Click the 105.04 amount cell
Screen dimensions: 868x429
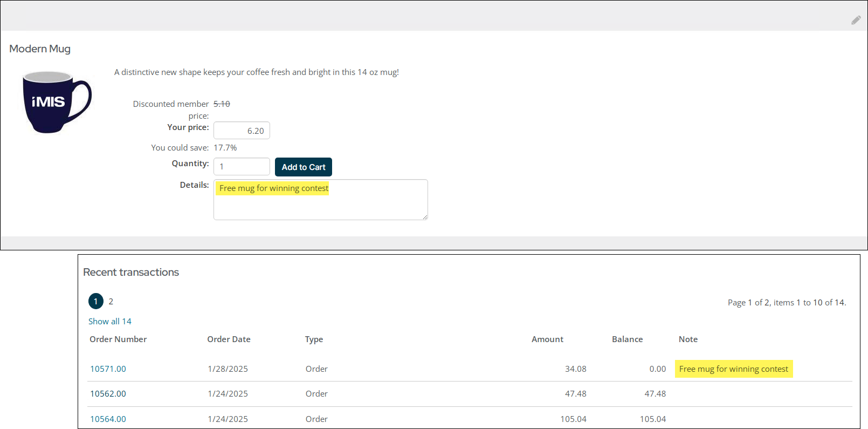pyautogui.click(x=573, y=419)
